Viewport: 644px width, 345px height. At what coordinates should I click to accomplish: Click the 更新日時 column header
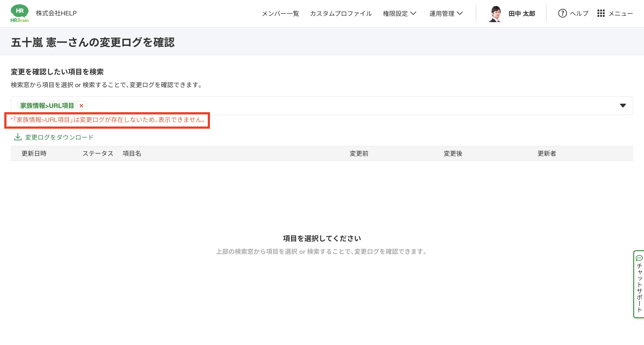(x=34, y=153)
